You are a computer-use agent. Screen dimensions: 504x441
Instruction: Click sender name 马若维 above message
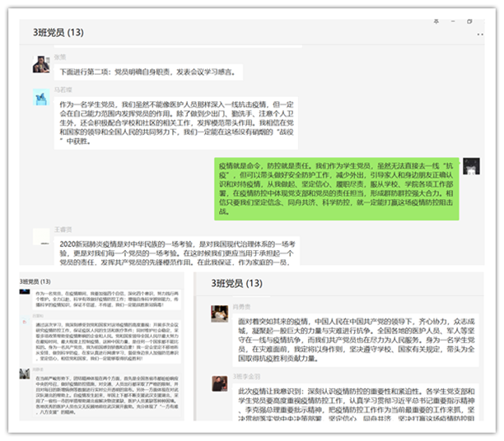pyautogui.click(x=65, y=87)
